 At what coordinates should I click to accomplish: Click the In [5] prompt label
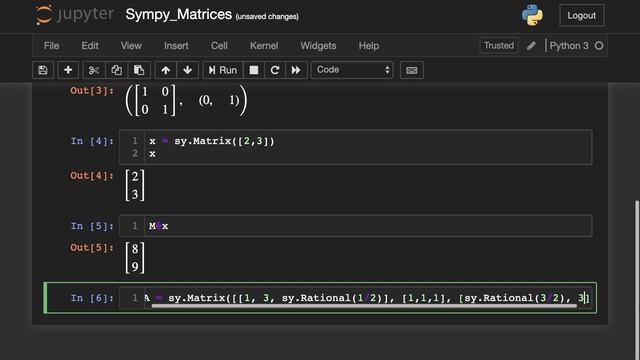tap(92, 226)
